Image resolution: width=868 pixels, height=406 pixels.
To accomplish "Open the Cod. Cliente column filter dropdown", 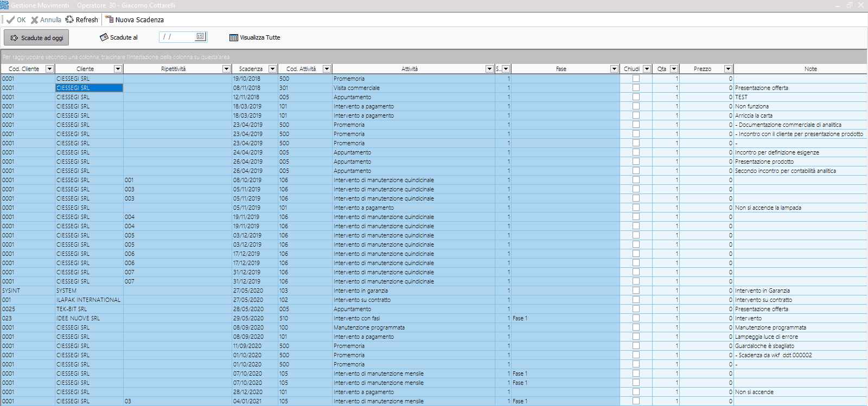I will point(50,69).
